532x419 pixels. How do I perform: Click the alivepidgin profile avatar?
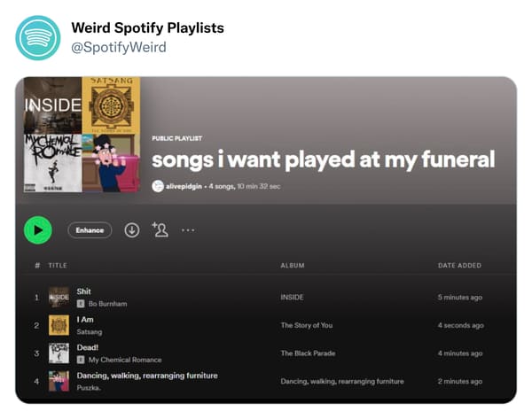(x=158, y=186)
